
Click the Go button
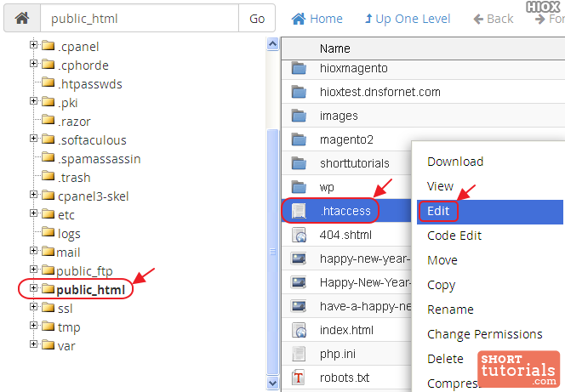[257, 19]
